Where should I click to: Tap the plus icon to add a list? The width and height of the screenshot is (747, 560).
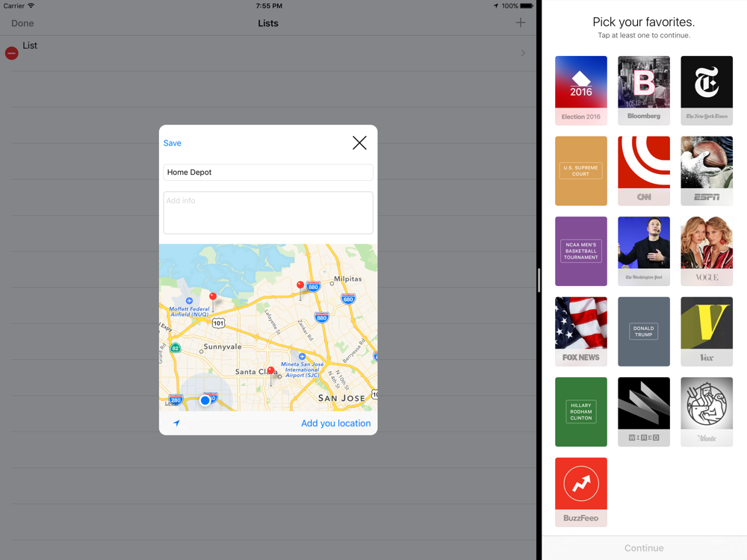click(520, 23)
